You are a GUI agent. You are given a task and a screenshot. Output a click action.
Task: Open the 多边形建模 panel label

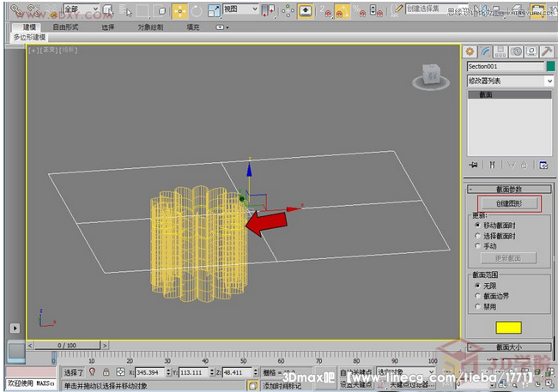pyautogui.click(x=29, y=37)
